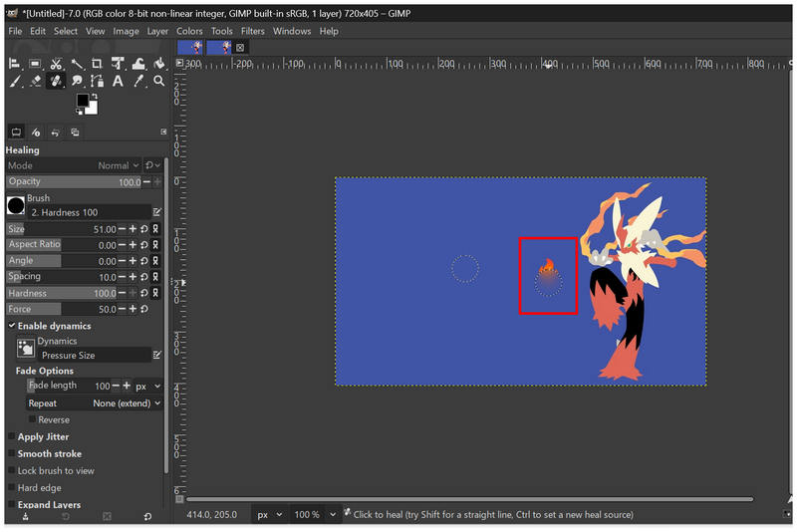This screenshot has height=532, width=797.
Task: Swap foreground and background colors
Action: coord(94,96)
